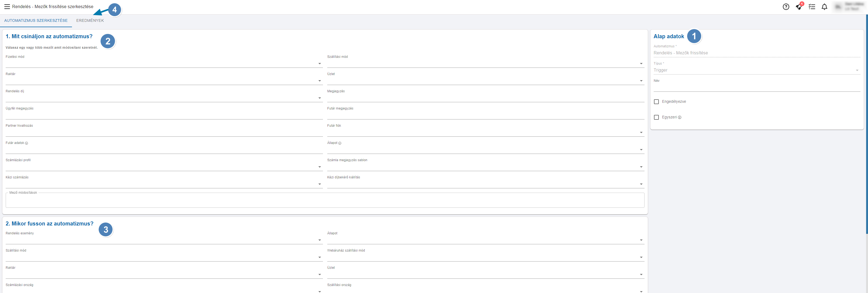The image size is (868, 293).
Task: Open the notifications bell
Action: pyautogui.click(x=824, y=7)
